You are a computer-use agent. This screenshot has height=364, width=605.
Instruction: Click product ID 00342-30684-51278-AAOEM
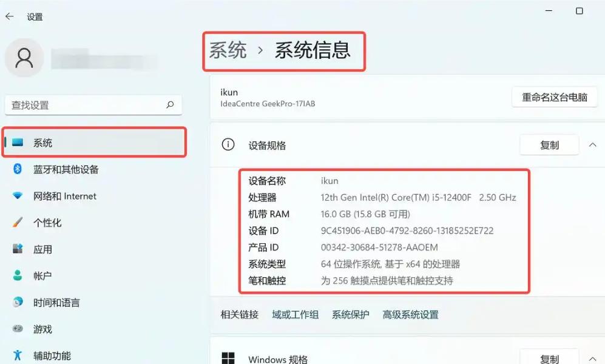(x=379, y=247)
